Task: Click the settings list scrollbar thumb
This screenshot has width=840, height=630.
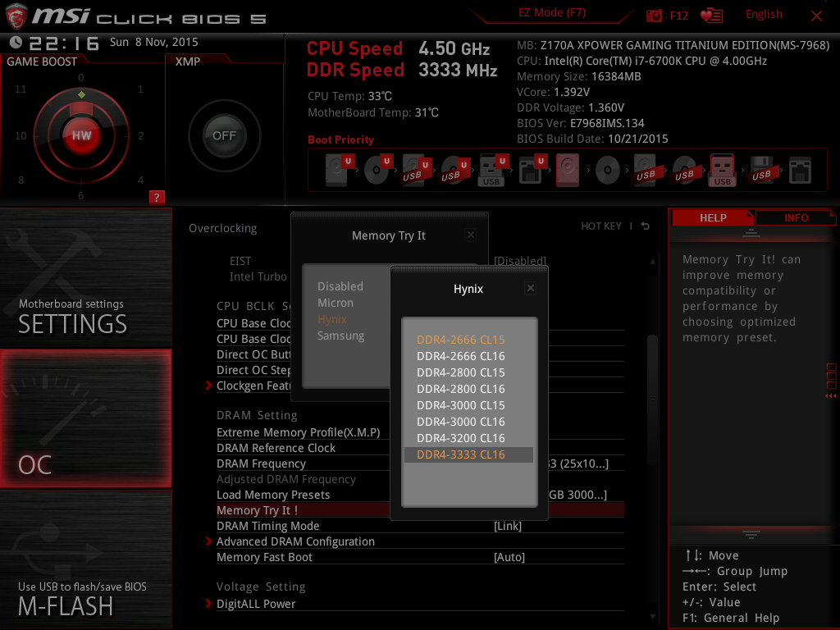Action: coord(652,399)
